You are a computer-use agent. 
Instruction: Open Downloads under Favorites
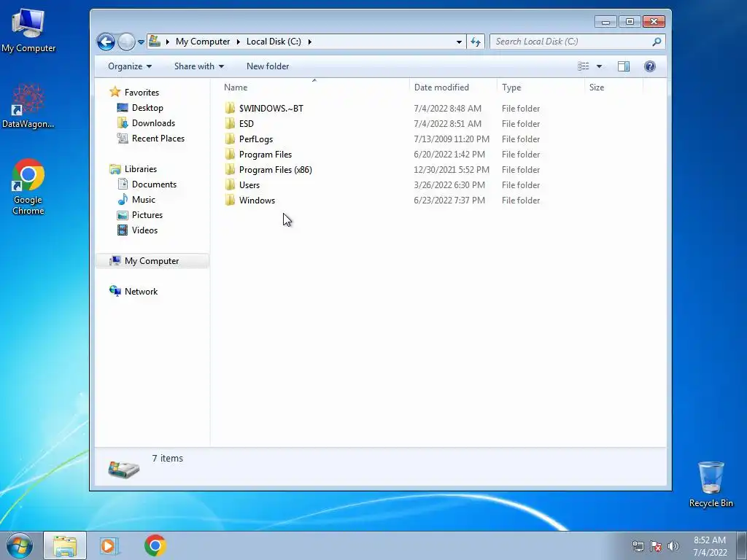pos(153,122)
